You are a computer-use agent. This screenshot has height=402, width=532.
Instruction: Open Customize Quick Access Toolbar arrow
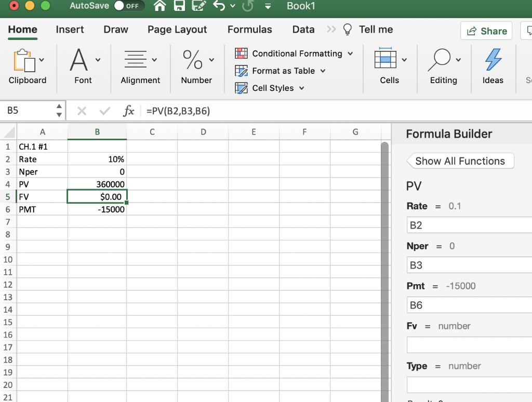click(268, 6)
